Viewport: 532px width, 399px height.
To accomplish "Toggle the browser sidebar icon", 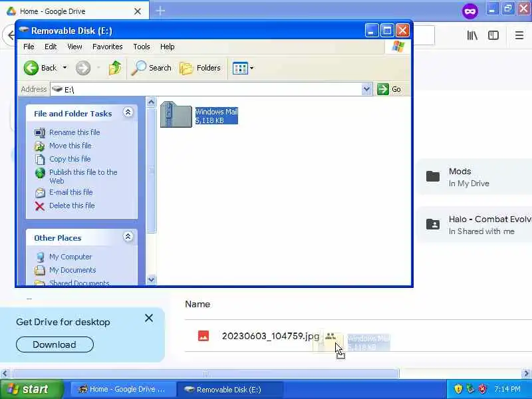I will (x=493, y=35).
